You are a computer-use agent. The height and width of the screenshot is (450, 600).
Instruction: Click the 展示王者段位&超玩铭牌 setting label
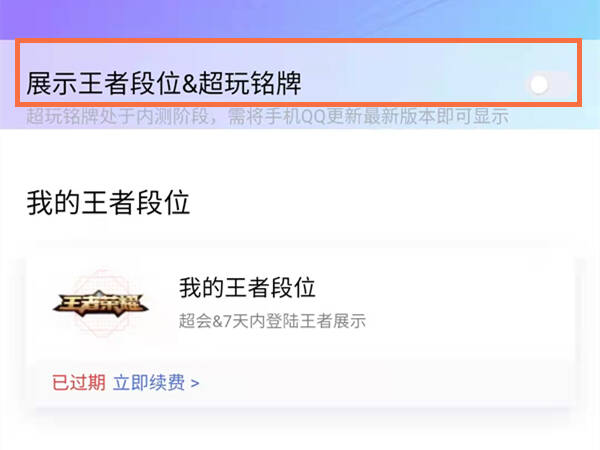(164, 83)
